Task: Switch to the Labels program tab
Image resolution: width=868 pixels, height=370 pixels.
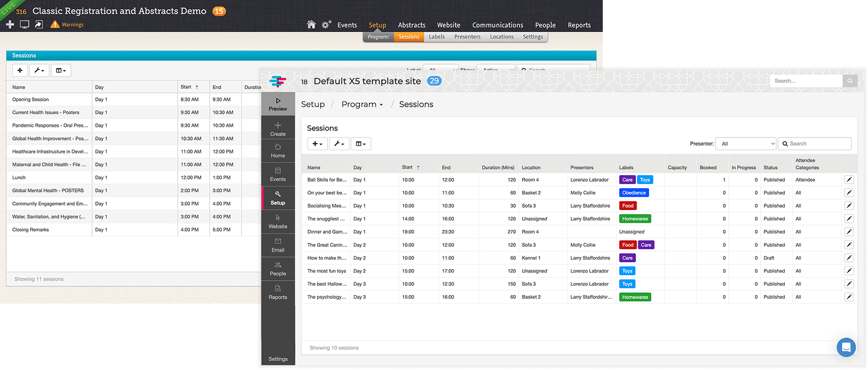Action: pos(436,37)
